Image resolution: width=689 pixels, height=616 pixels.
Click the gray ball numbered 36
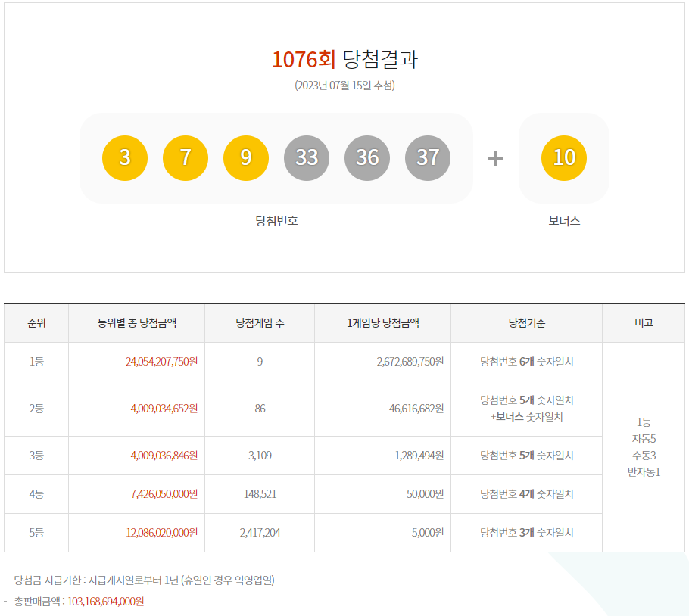click(367, 158)
